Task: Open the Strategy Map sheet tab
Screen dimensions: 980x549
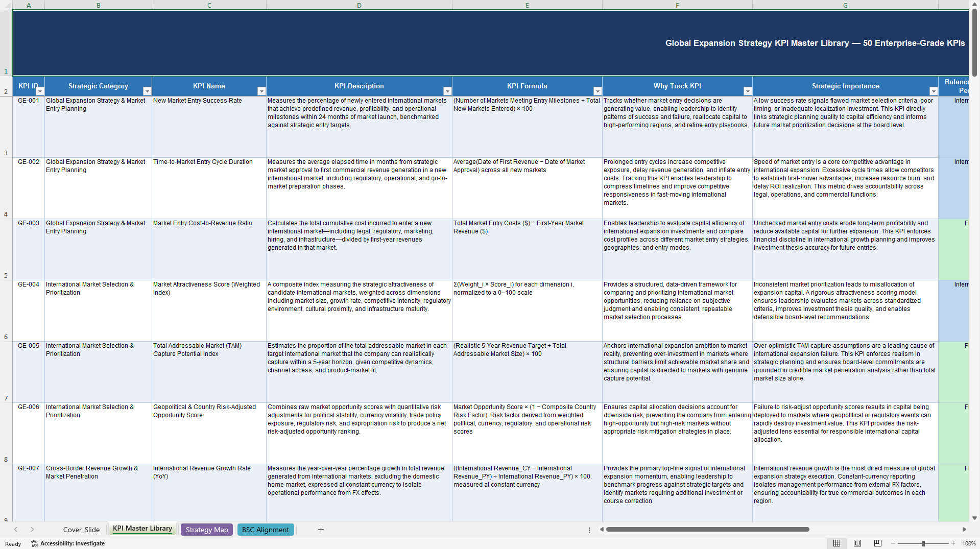Action: (x=207, y=530)
